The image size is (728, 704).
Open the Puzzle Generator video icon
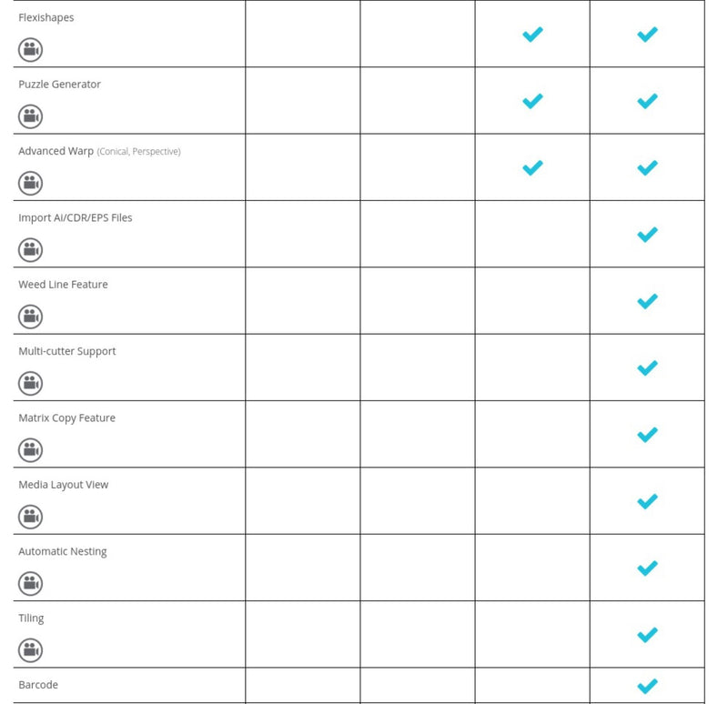31,116
